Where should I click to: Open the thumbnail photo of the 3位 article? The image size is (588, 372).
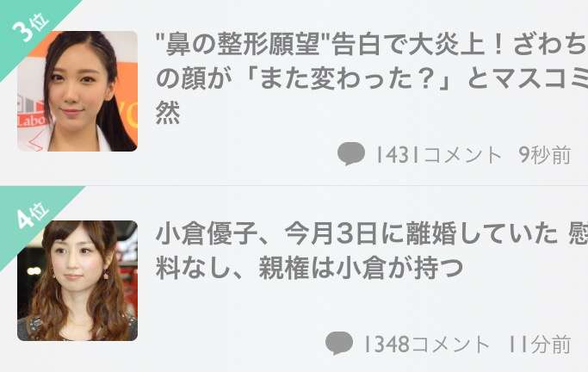pos(77,91)
